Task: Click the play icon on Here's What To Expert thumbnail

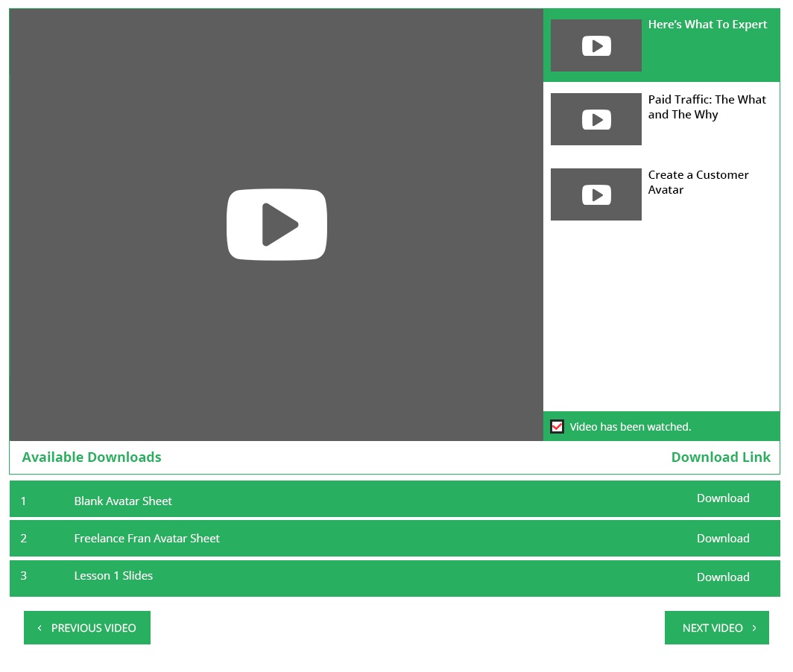Action: click(x=595, y=45)
